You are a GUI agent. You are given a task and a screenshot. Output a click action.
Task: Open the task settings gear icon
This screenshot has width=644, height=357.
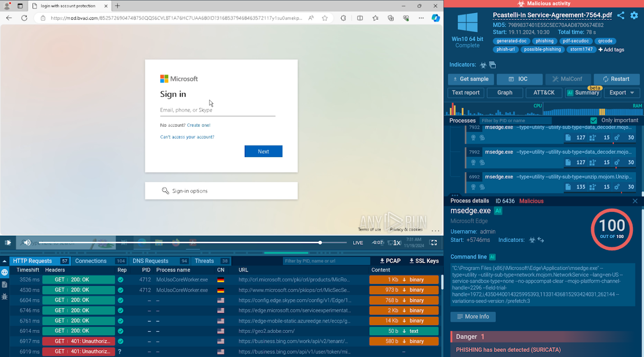point(634,15)
